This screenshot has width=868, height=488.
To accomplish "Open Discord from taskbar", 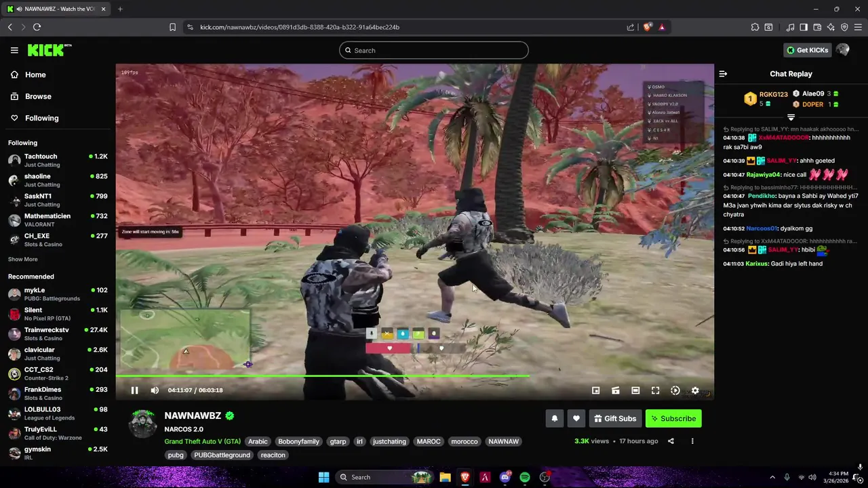I will [x=505, y=477].
